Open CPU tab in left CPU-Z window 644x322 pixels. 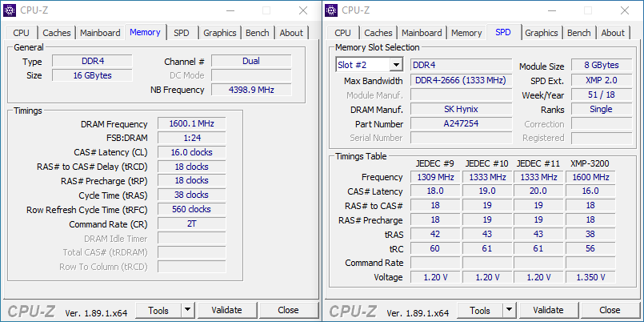click(21, 33)
